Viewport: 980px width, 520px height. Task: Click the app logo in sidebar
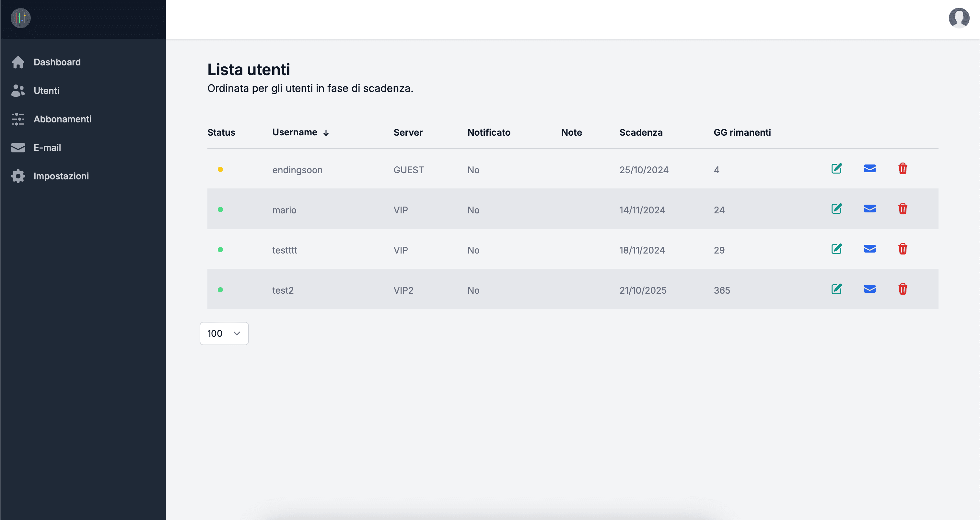tap(20, 18)
